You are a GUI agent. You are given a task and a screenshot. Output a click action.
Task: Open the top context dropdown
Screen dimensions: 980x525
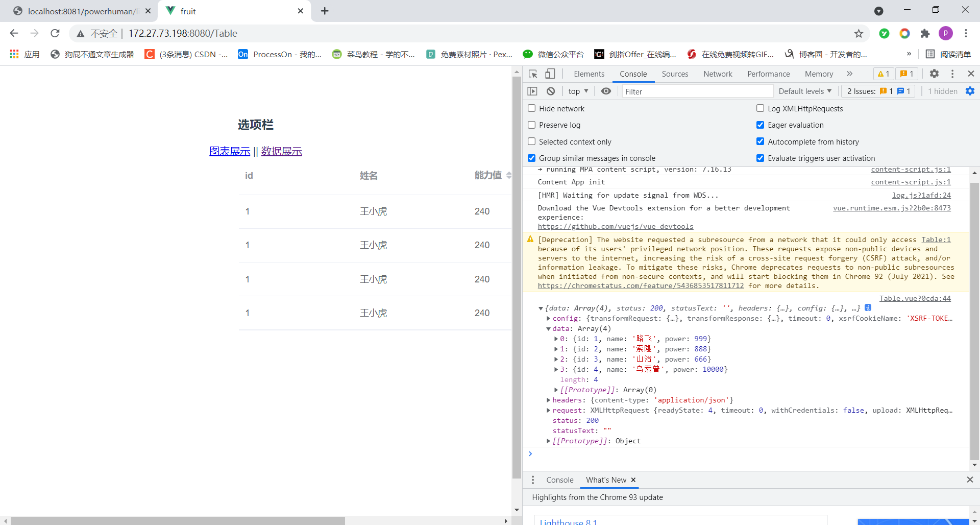(x=578, y=91)
